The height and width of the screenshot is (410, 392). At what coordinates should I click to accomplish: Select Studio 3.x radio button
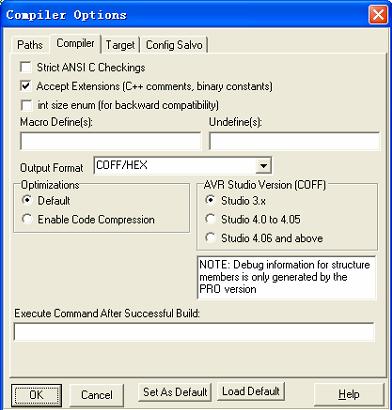coord(210,201)
